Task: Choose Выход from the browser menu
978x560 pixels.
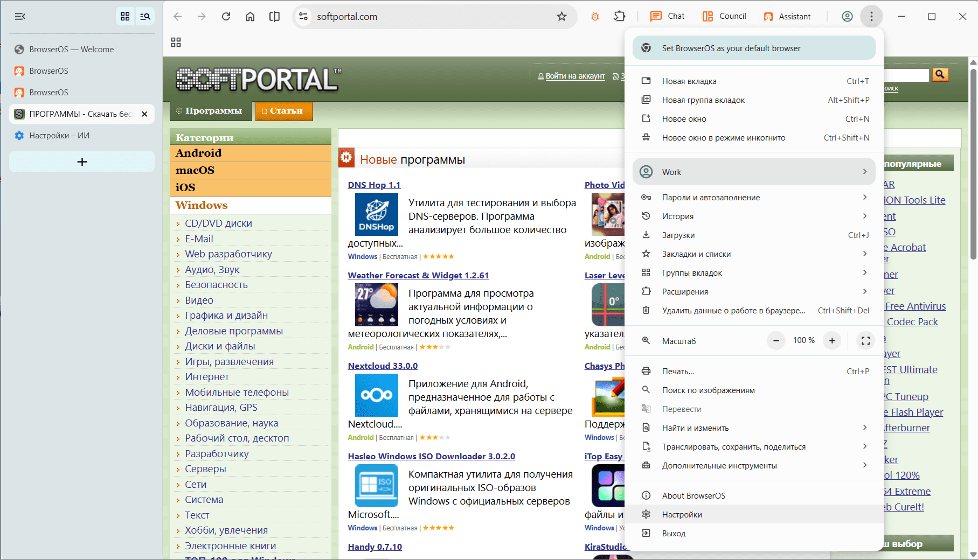Action: tap(754, 534)
